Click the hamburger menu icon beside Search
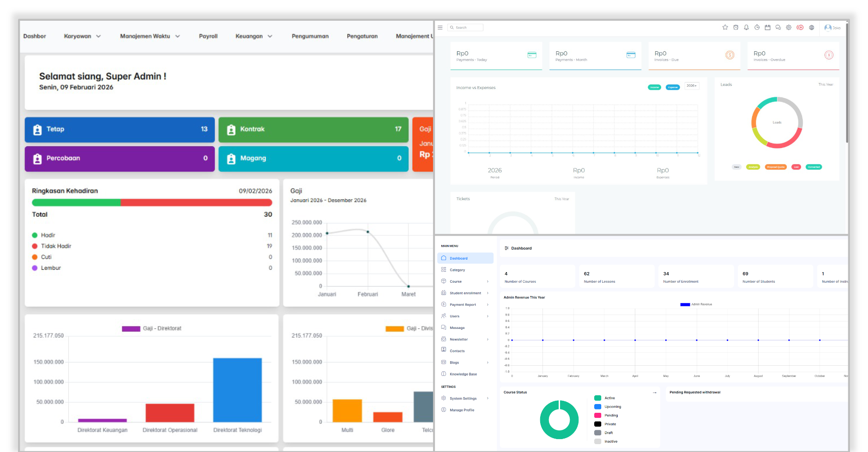Viewport: 868px width, 452px height. point(440,28)
